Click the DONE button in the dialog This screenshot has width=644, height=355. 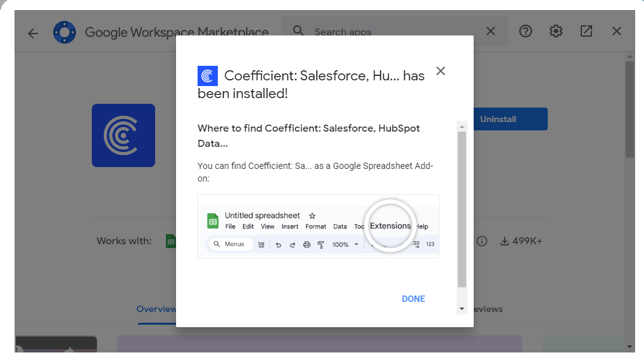[413, 299]
